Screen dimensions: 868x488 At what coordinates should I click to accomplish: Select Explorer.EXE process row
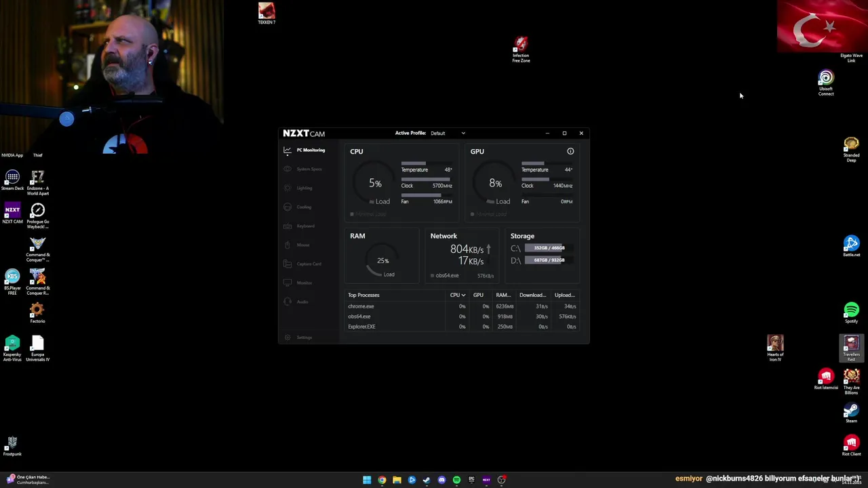point(462,327)
